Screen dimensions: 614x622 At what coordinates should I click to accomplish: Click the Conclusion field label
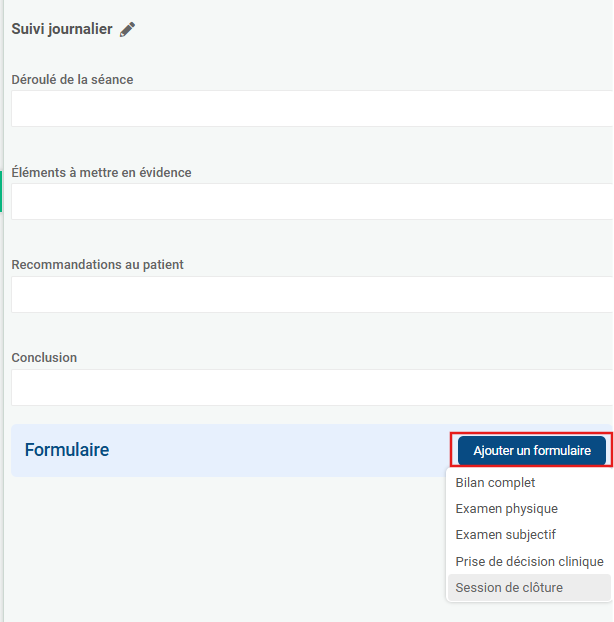(44, 357)
